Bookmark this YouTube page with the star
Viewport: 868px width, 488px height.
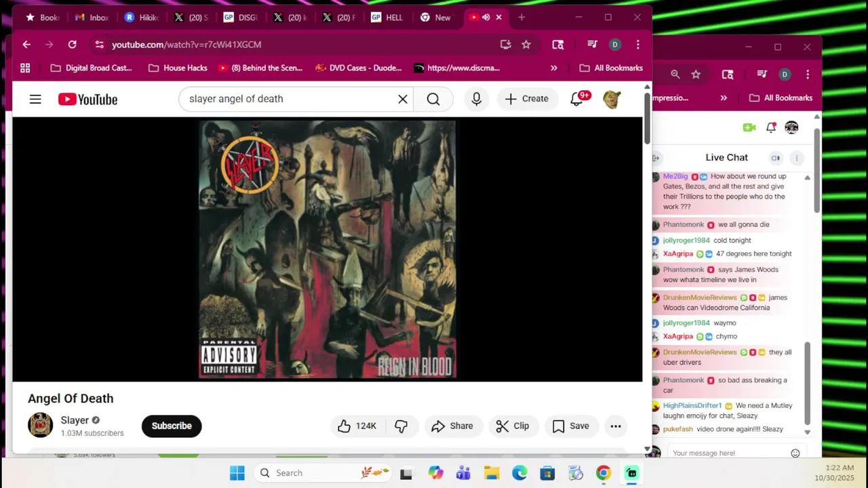point(526,44)
